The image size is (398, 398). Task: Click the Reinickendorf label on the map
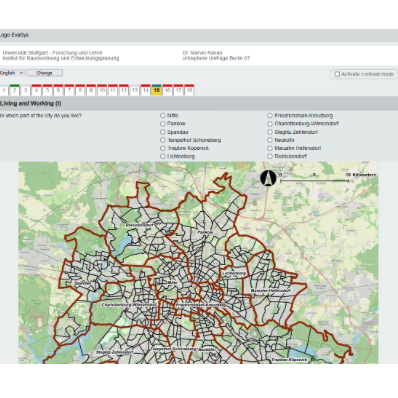(140, 225)
